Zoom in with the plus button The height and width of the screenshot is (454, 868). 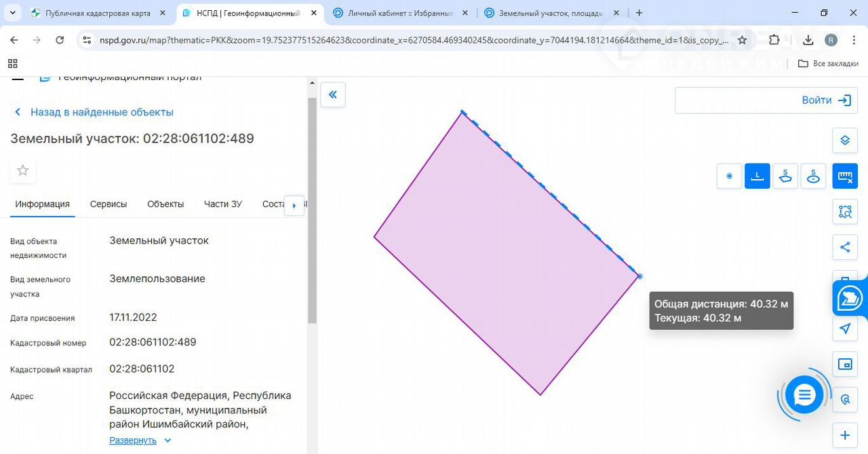845,435
